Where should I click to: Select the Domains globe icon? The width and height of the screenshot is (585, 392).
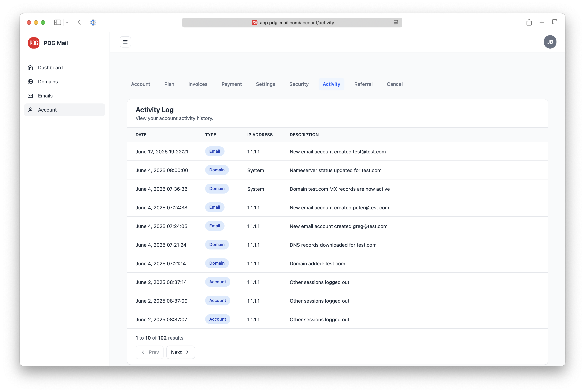(30, 81)
